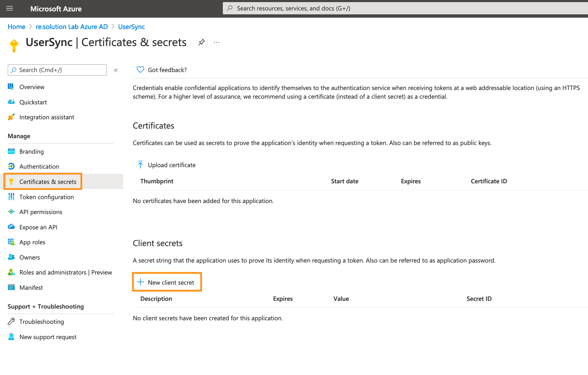This screenshot has width=588, height=375.
Task: Click the Secret ID column header
Action: pyautogui.click(x=479, y=299)
